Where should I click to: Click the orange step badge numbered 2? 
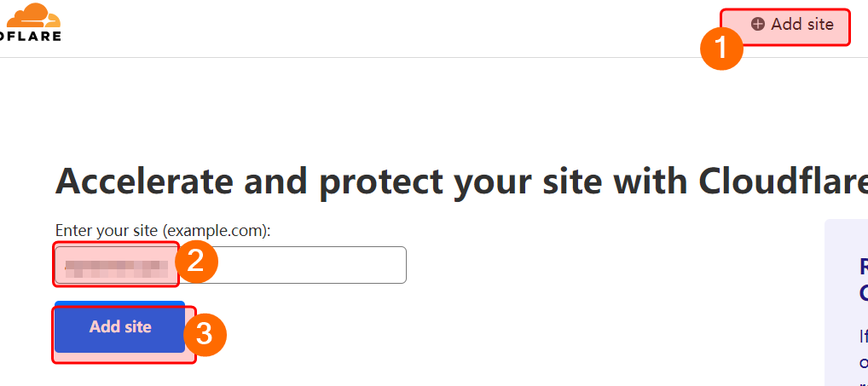click(196, 262)
